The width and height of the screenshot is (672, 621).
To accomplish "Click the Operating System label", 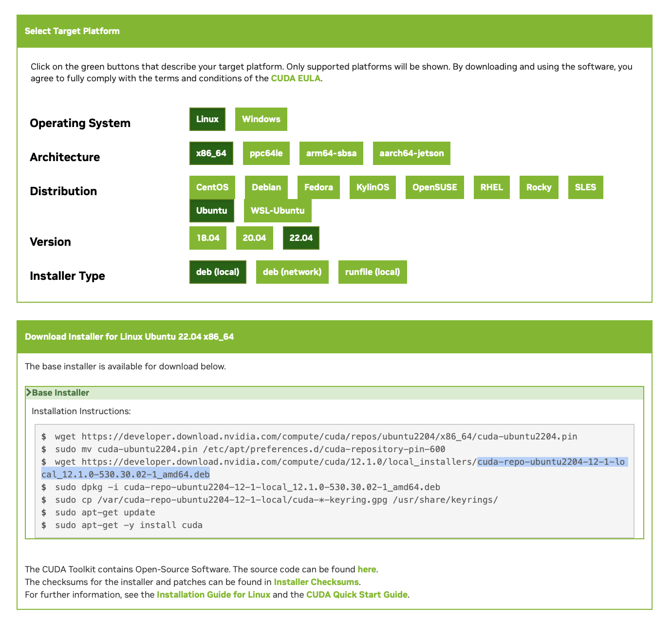I will point(80,123).
